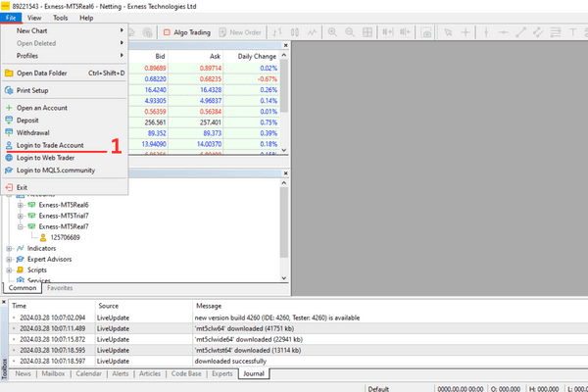The image size is (588, 392).
Task: Open the View menu
Action: 34,18
